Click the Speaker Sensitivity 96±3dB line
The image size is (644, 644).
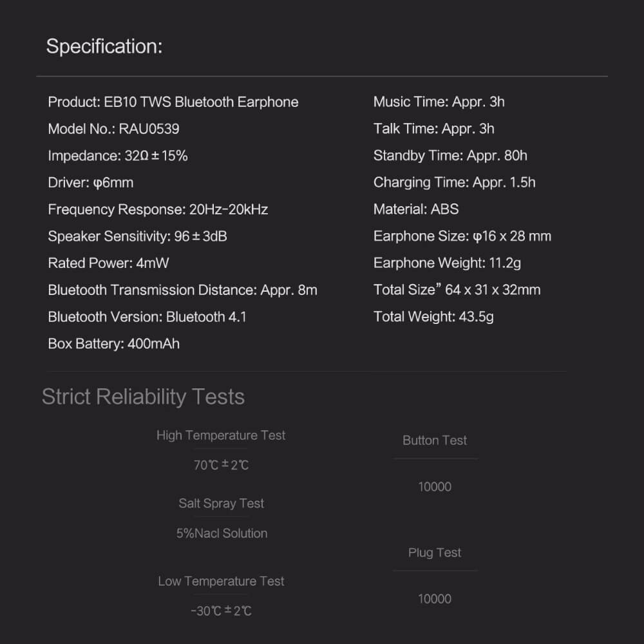(x=137, y=236)
